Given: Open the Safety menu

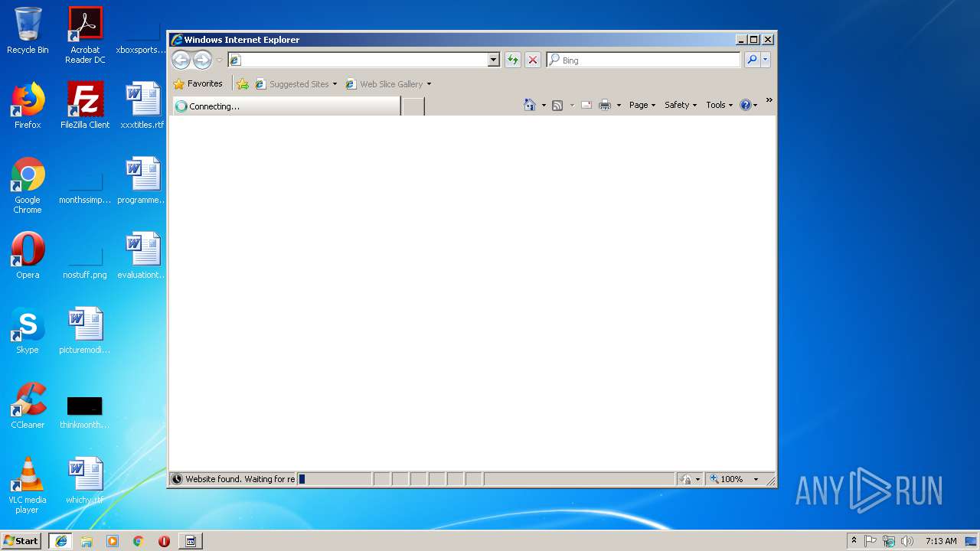Looking at the screenshot, I should pyautogui.click(x=680, y=105).
